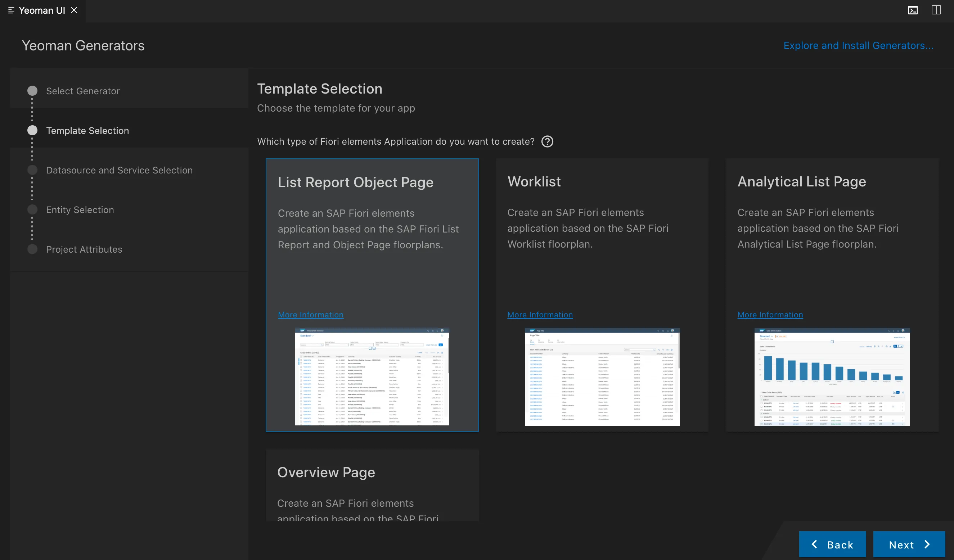The image size is (954, 560).
Task: Open the Project Attributes step
Action: [84, 249]
